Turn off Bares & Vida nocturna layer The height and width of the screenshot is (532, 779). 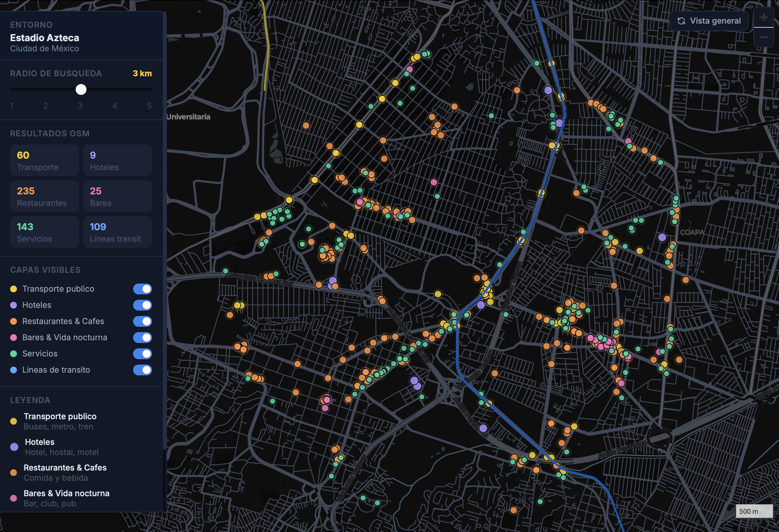142,338
